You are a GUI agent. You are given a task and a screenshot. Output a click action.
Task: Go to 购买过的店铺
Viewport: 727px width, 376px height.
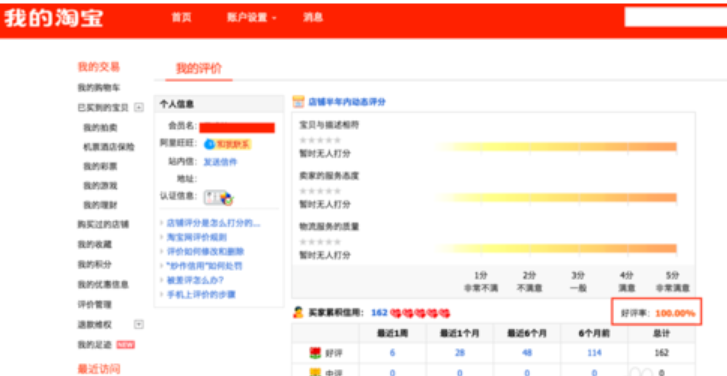click(x=103, y=224)
